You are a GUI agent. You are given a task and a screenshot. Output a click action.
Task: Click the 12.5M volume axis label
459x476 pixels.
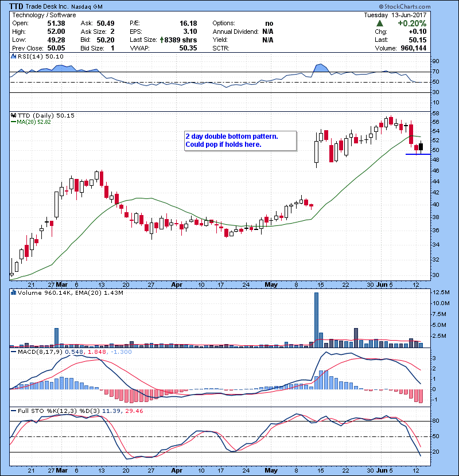[441, 292]
